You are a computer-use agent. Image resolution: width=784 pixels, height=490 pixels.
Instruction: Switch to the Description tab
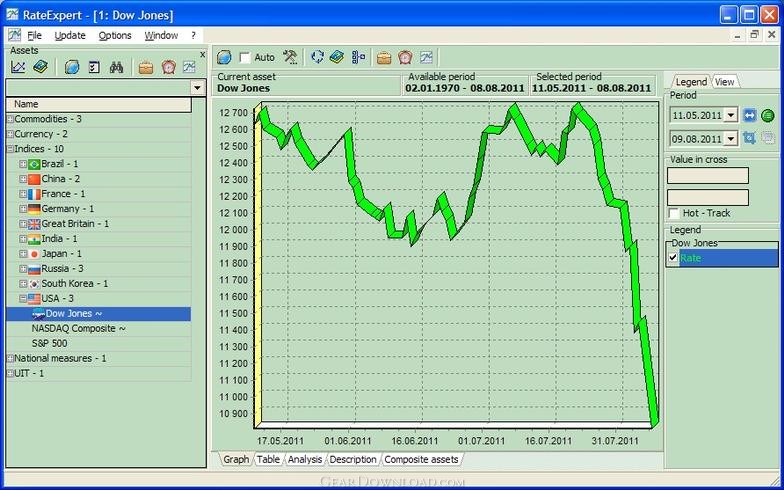pos(352,460)
